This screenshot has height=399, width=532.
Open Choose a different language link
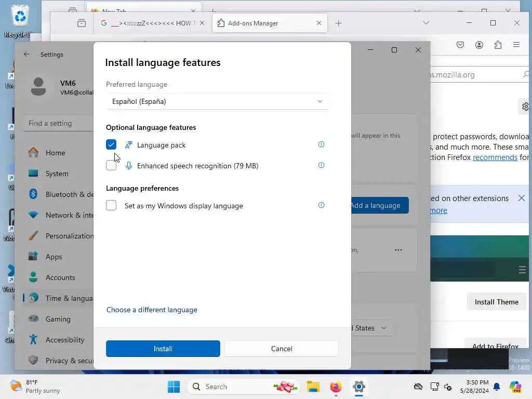[152, 310]
